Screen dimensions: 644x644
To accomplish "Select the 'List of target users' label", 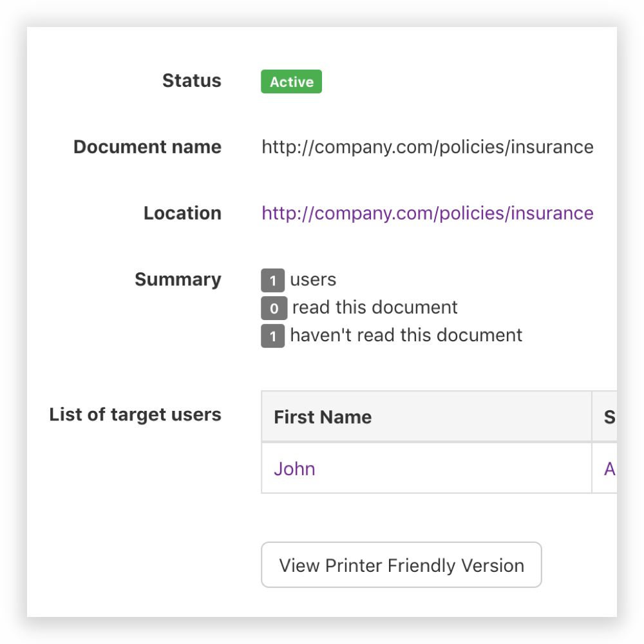I will [x=135, y=415].
